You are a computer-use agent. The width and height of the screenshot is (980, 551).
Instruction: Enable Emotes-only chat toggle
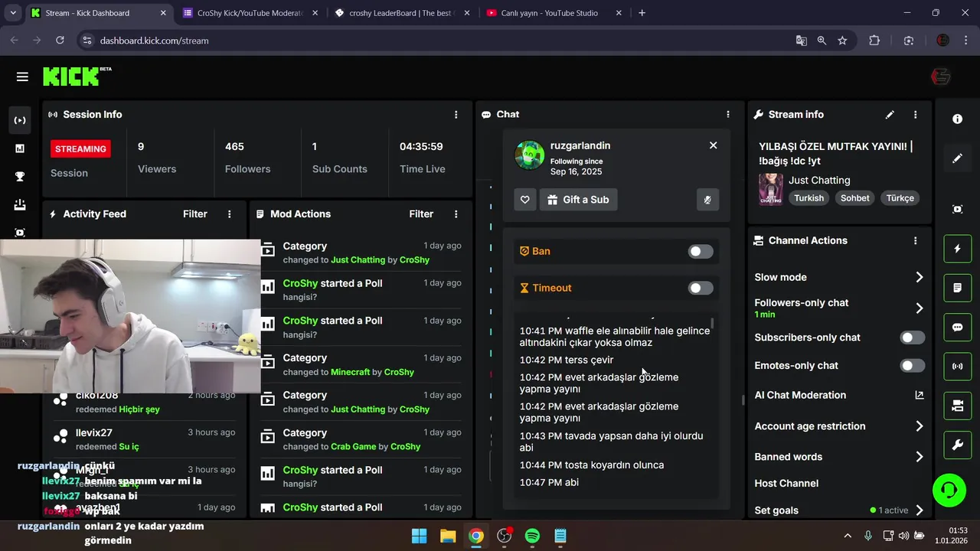click(912, 366)
